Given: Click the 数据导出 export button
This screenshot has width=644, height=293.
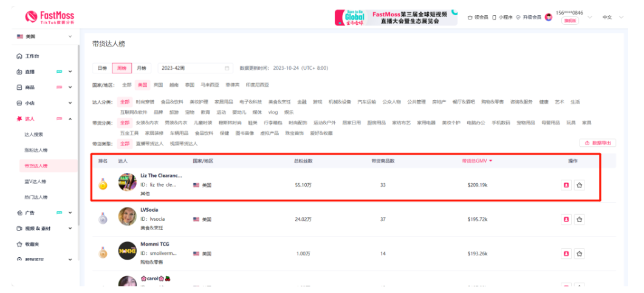Looking at the screenshot, I should coord(597,143).
